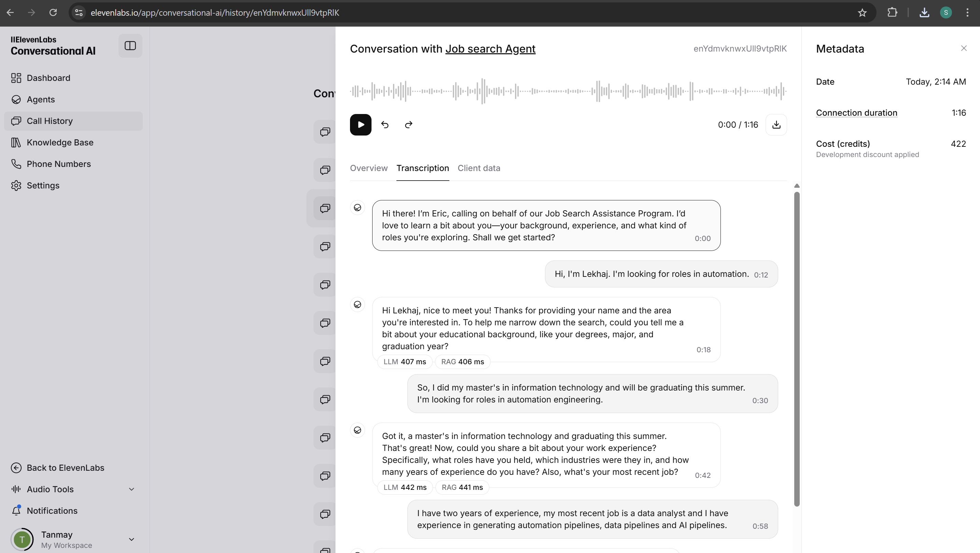This screenshot has height=553, width=980.
Task: Go Back to ElevenLabs
Action: [65, 468]
